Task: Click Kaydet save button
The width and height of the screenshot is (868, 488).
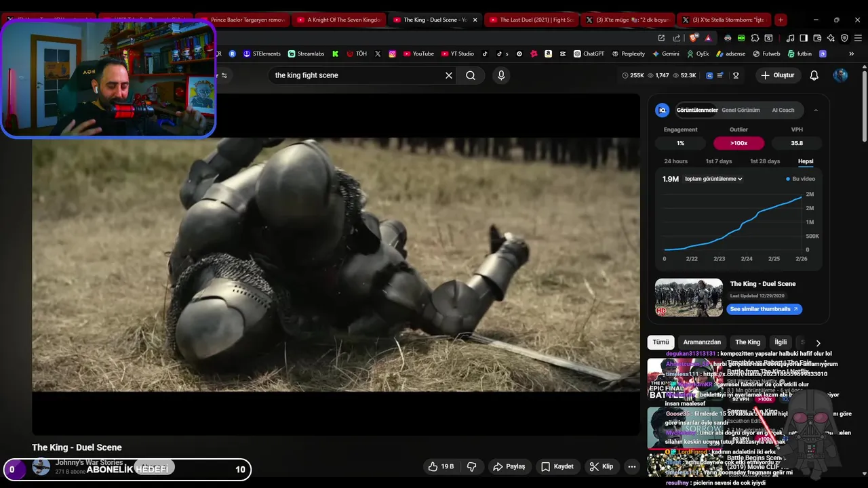Action: coord(557,466)
